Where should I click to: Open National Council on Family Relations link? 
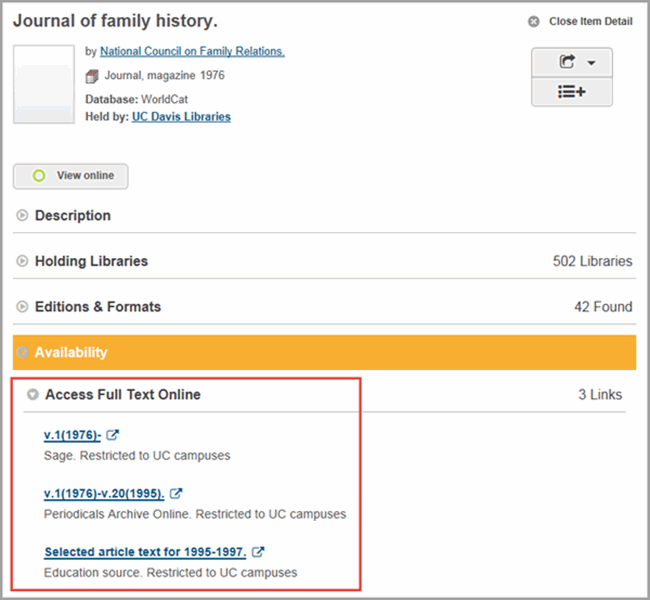point(192,51)
